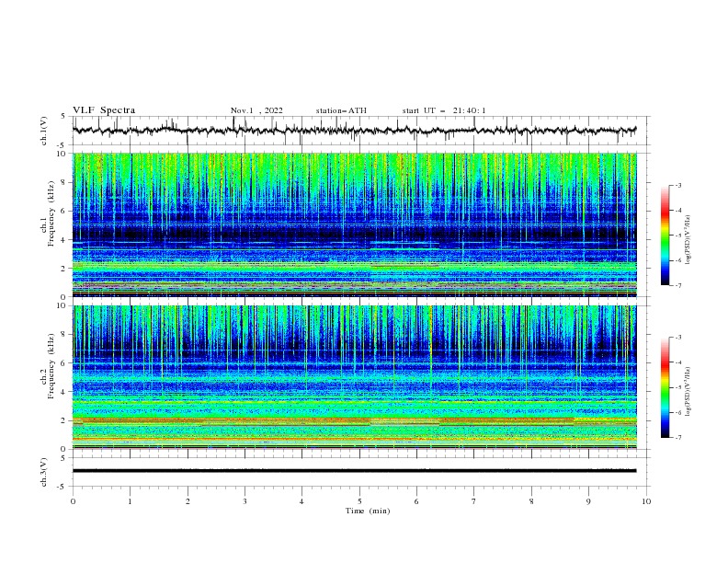The image size is (728, 563).
Task: Click the "Time (min)" axis label
Action: pos(368,511)
